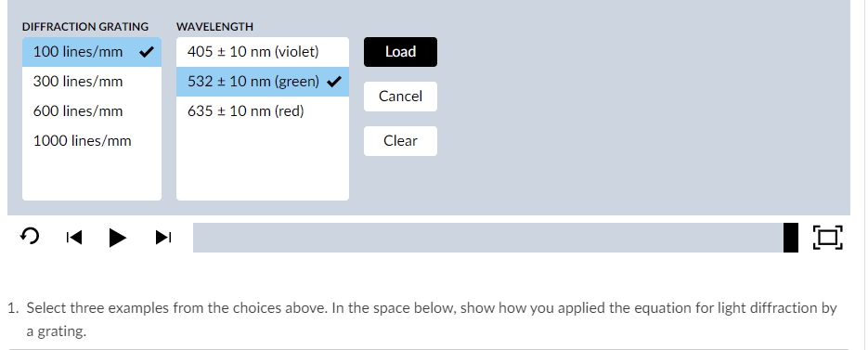Select 532 nm green wavelength
868x350 pixels.
tap(263, 82)
